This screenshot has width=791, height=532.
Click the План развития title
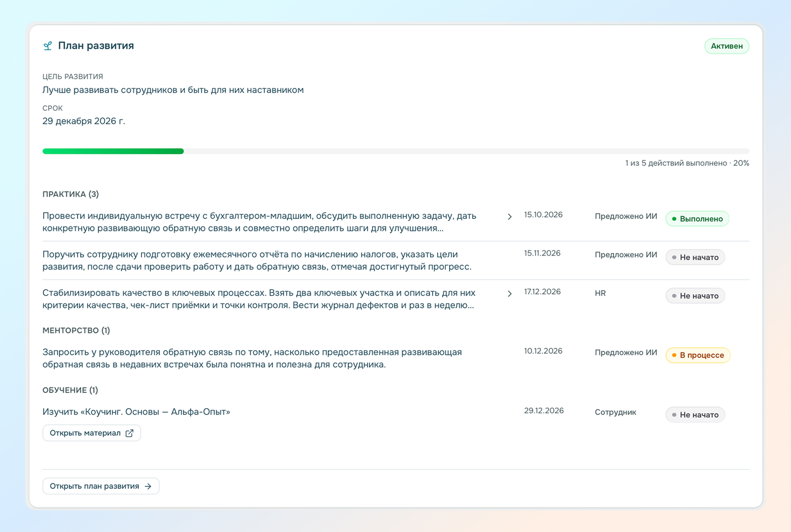click(x=96, y=46)
